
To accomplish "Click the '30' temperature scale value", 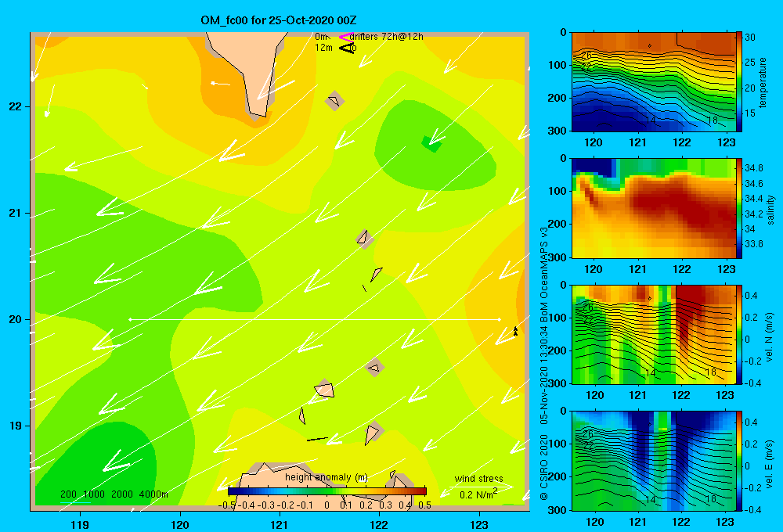I will click(750, 38).
